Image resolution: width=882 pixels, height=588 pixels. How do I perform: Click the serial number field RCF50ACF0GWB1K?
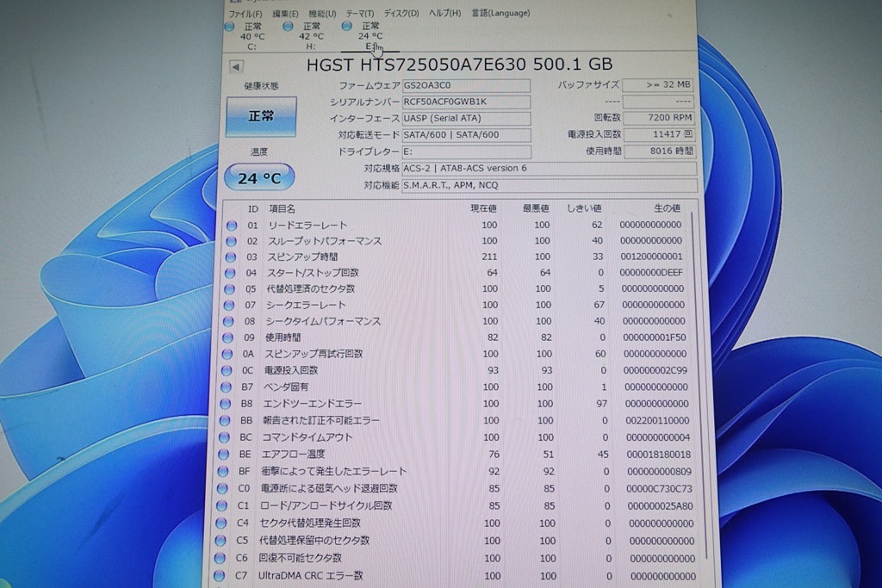coord(466,102)
